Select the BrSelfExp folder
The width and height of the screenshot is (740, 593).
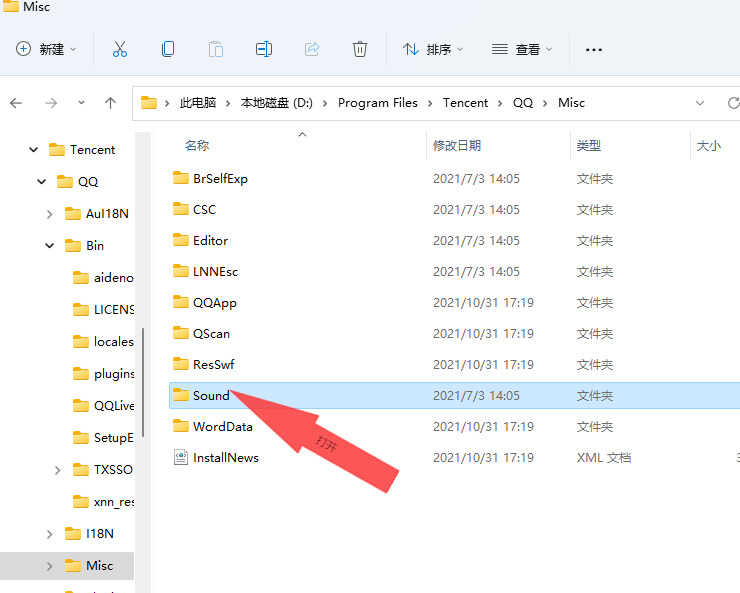coord(220,178)
